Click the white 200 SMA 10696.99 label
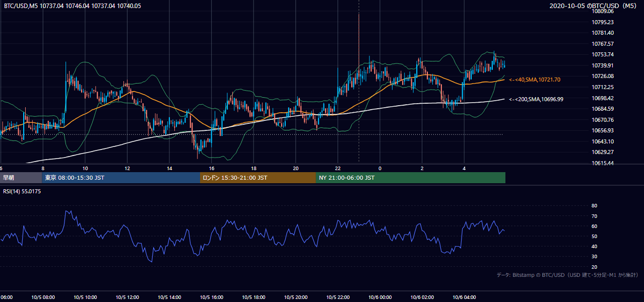 pos(536,99)
